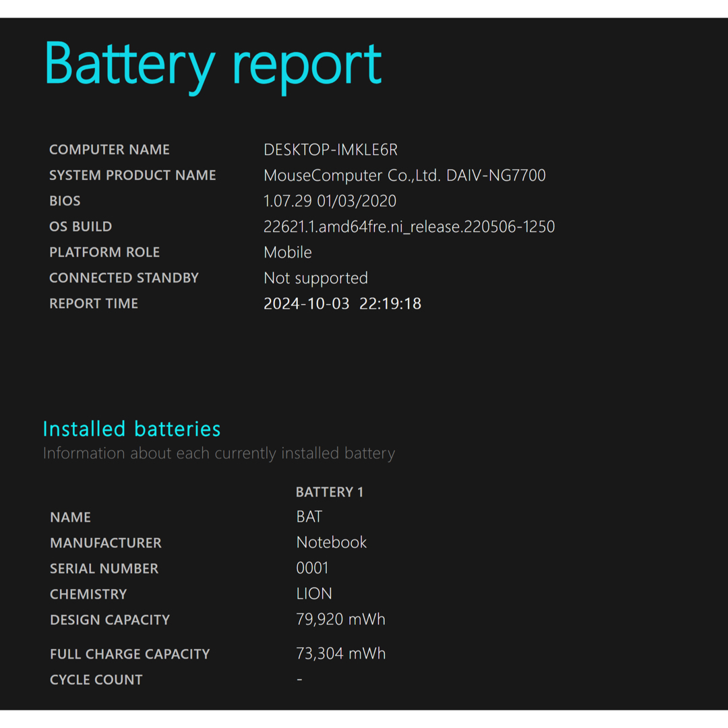Click the BIOS label
Viewport: 728px width, 728px height.
tap(65, 201)
